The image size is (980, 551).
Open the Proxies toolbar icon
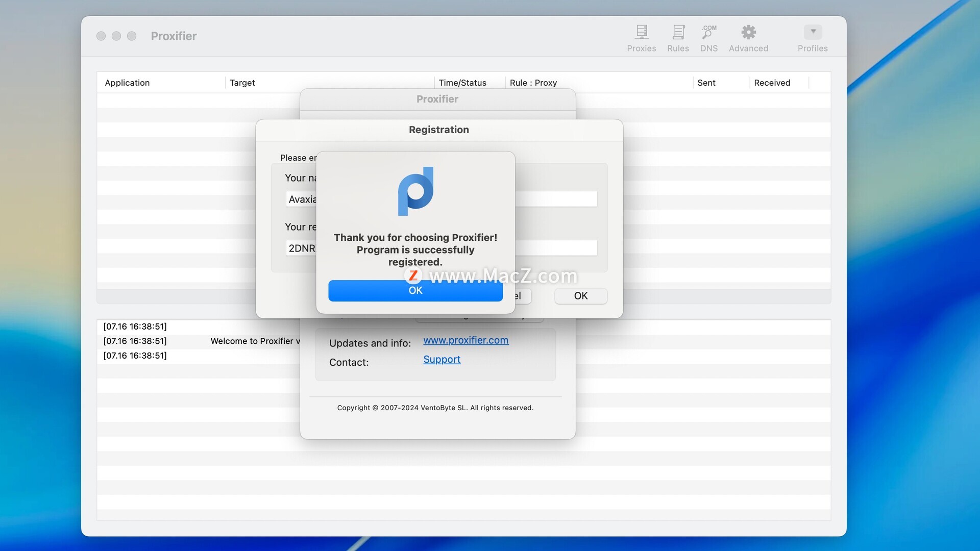tap(641, 38)
